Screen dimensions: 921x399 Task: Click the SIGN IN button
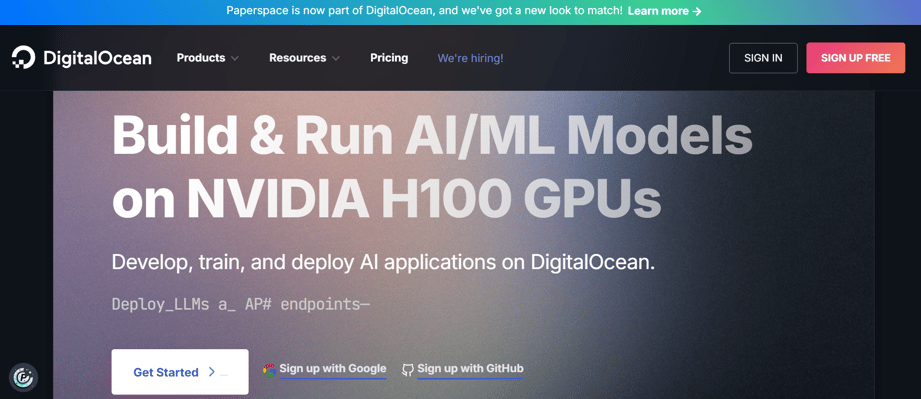coord(763,58)
